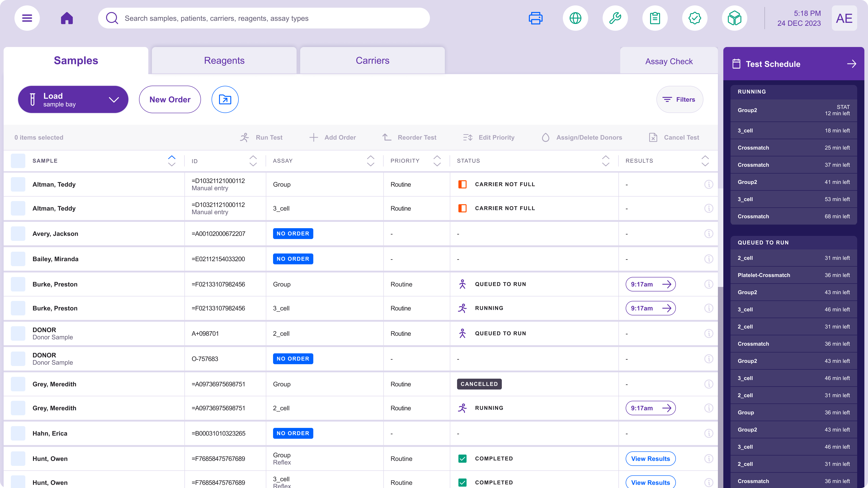Click the New Order button
The image size is (868, 488).
click(x=170, y=99)
